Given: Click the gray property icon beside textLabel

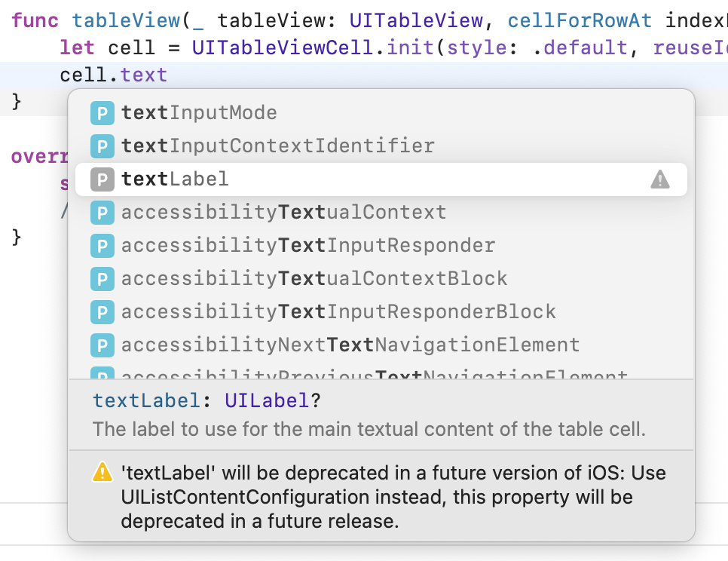Looking at the screenshot, I should click(102, 179).
